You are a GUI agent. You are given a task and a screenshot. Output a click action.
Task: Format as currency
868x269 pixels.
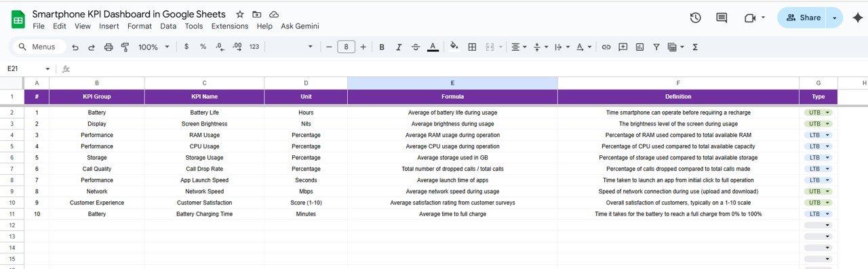pyautogui.click(x=186, y=47)
